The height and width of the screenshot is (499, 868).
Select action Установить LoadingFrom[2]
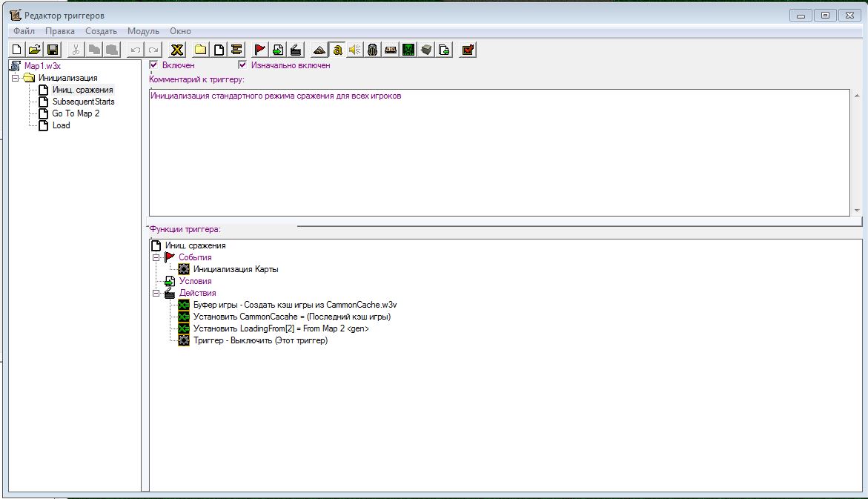pyautogui.click(x=281, y=328)
